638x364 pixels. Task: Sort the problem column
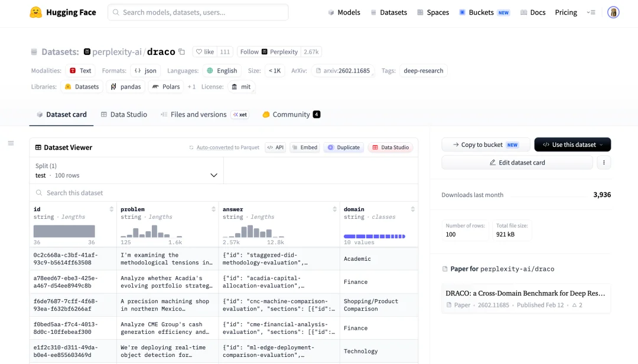point(213,209)
